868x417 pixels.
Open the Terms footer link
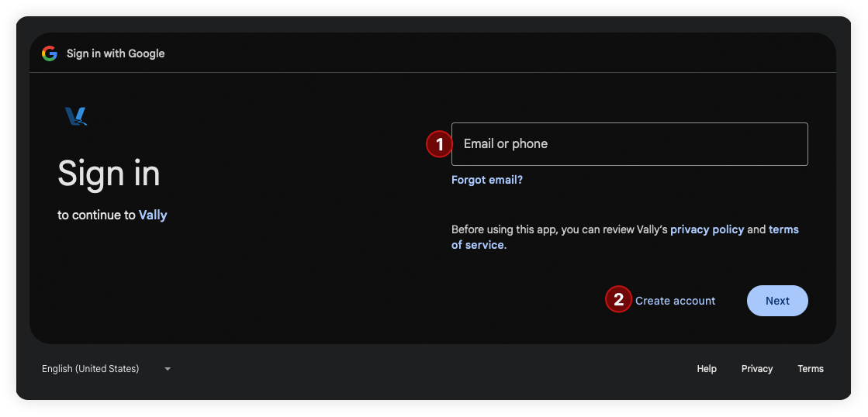(810, 369)
